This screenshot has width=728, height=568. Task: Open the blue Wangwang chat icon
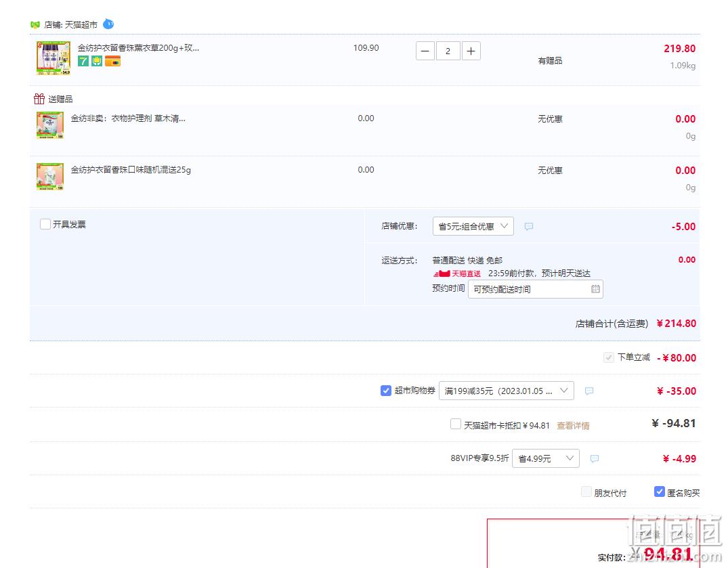tap(108, 24)
